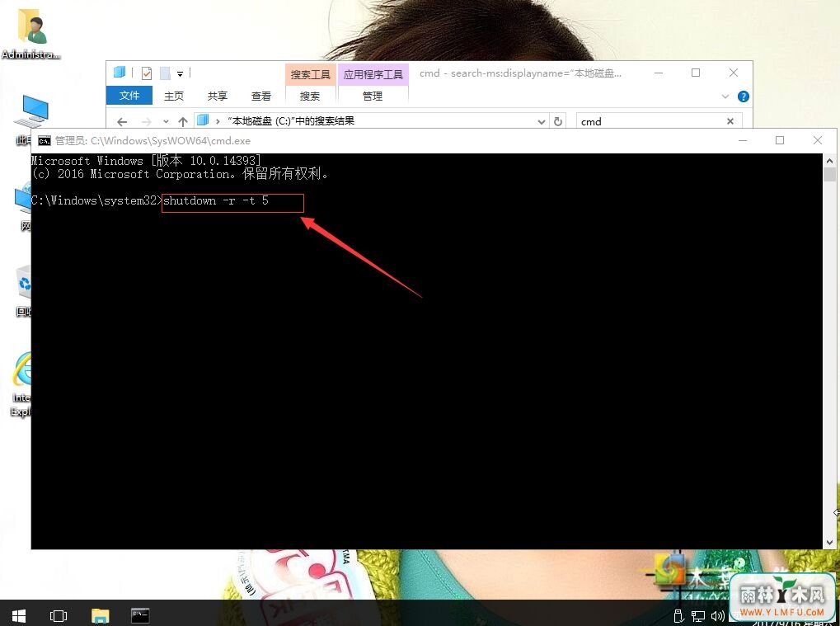Click safely remove hardware tray icon
840x626 pixels.
point(678,617)
